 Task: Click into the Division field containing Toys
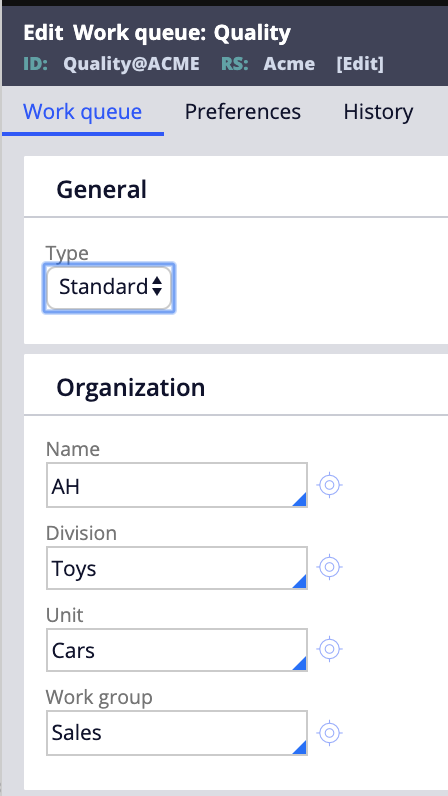[x=177, y=568]
